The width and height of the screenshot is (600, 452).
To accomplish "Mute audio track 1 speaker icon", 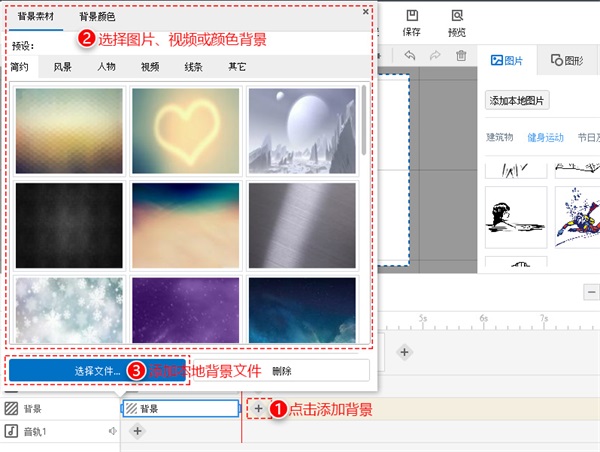I will [x=112, y=431].
